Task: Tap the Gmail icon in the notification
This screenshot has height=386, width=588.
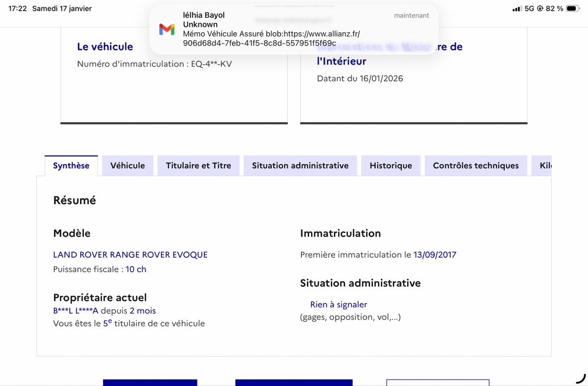Action: tap(167, 29)
